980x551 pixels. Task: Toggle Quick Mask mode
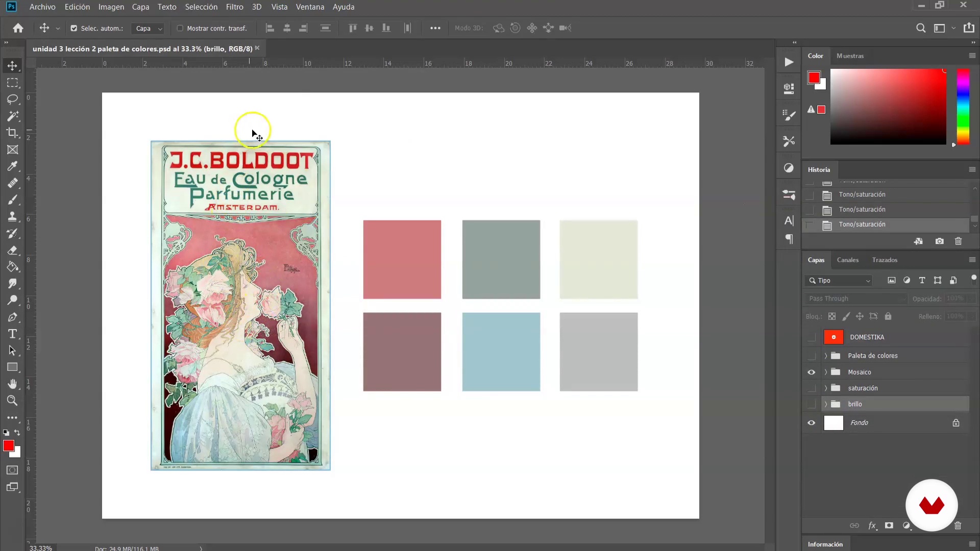tap(12, 470)
